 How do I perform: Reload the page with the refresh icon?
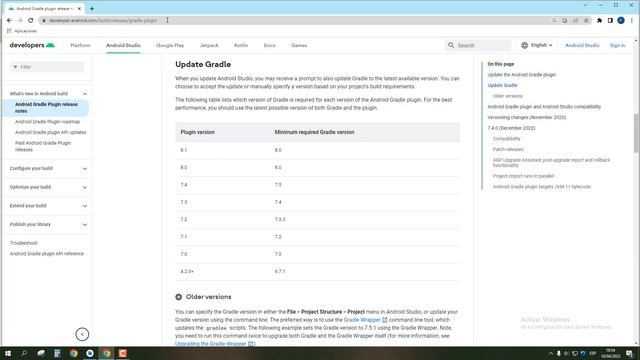tap(31, 20)
